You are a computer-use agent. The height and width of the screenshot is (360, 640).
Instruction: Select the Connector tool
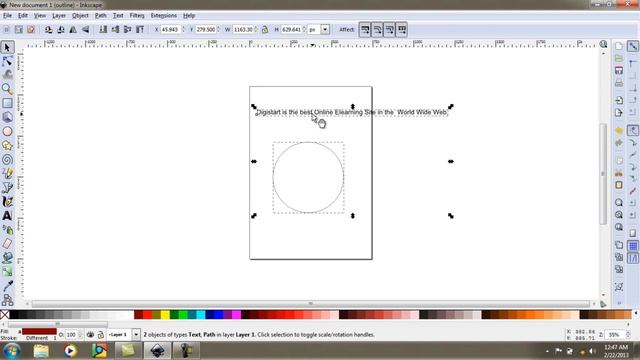pyautogui.click(x=7, y=300)
